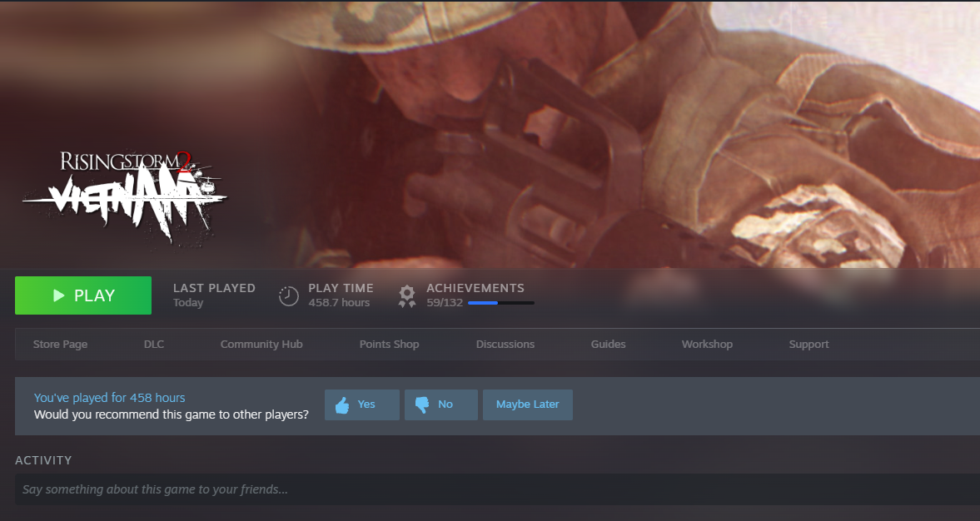Click the ACHIEVEMENTS heading
Image resolution: width=980 pixels, height=521 pixels.
click(x=475, y=288)
